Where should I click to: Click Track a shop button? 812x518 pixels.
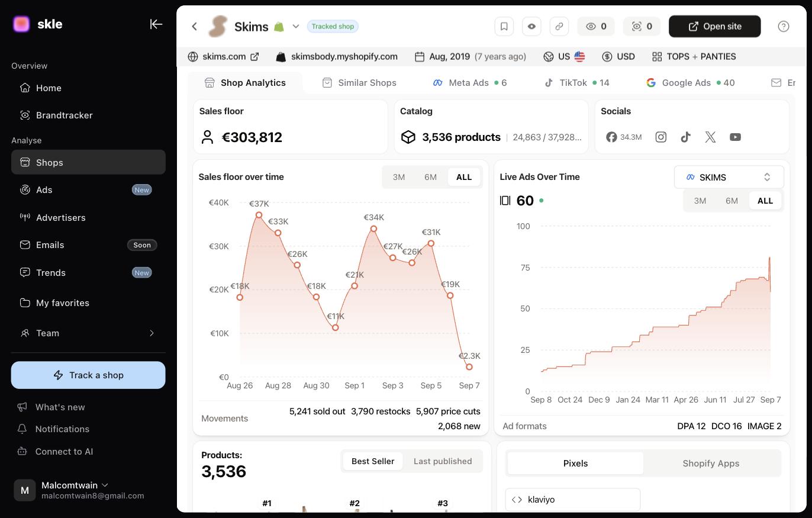[x=88, y=375]
